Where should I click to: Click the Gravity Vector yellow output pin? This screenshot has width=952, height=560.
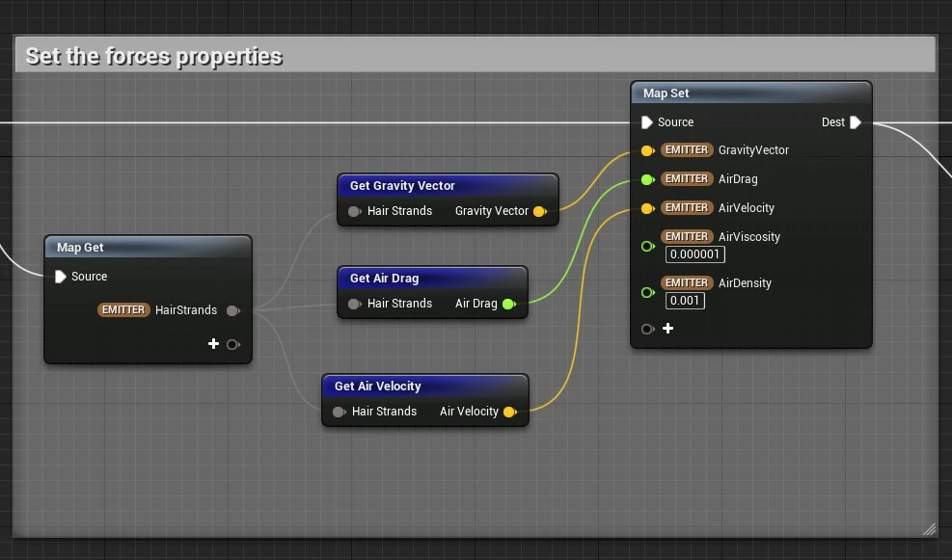540,211
